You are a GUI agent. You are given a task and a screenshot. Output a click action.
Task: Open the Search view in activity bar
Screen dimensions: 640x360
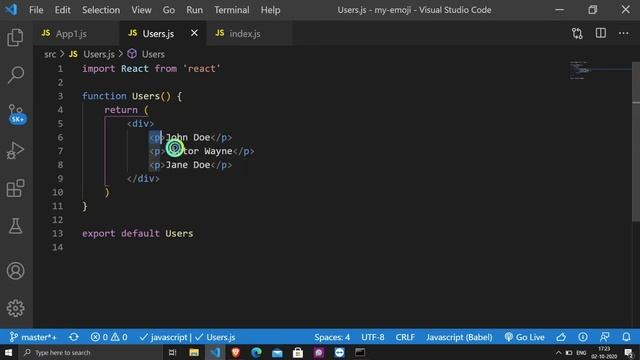[16, 75]
